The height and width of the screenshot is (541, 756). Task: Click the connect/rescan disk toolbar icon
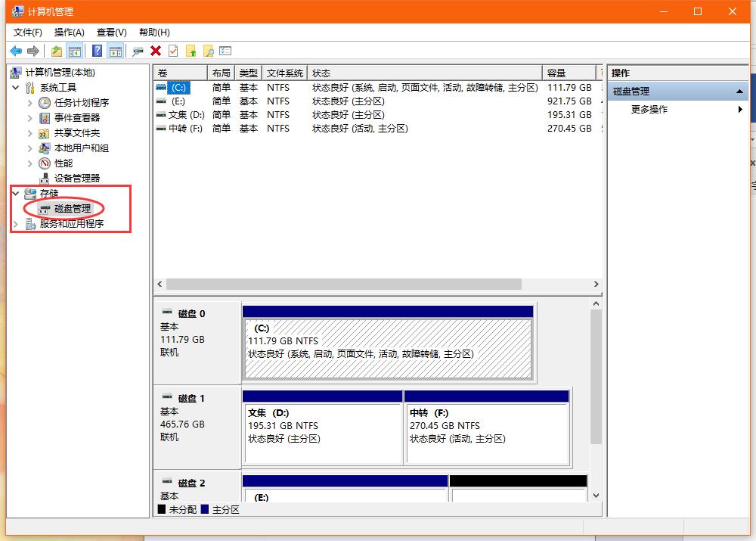[x=138, y=51]
